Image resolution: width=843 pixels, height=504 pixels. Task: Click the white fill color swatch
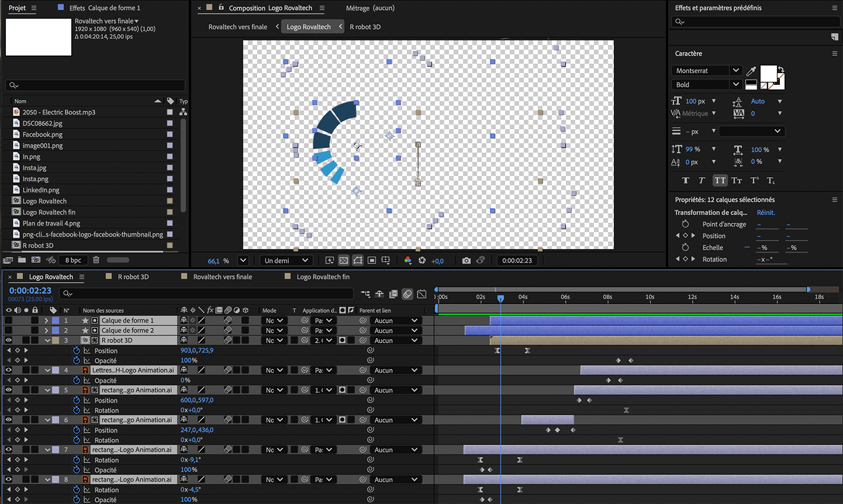(x=768, y=73)
